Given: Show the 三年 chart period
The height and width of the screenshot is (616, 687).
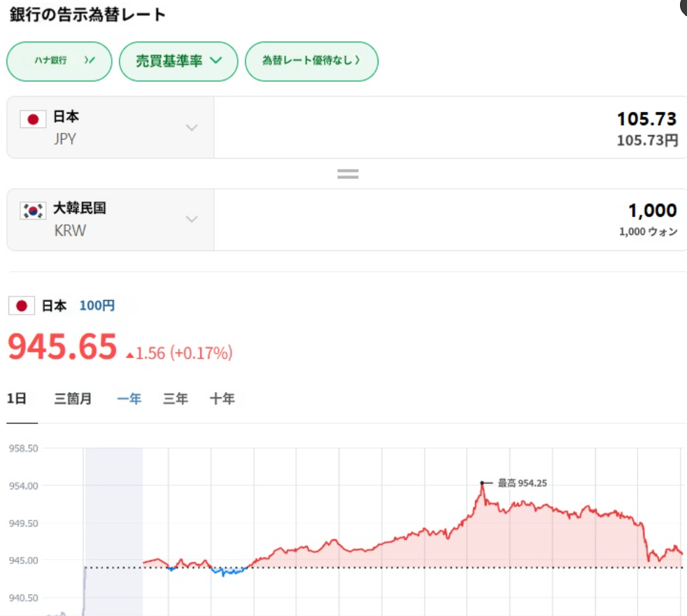Looking at the screenshot, I should (x=175, y=399).
